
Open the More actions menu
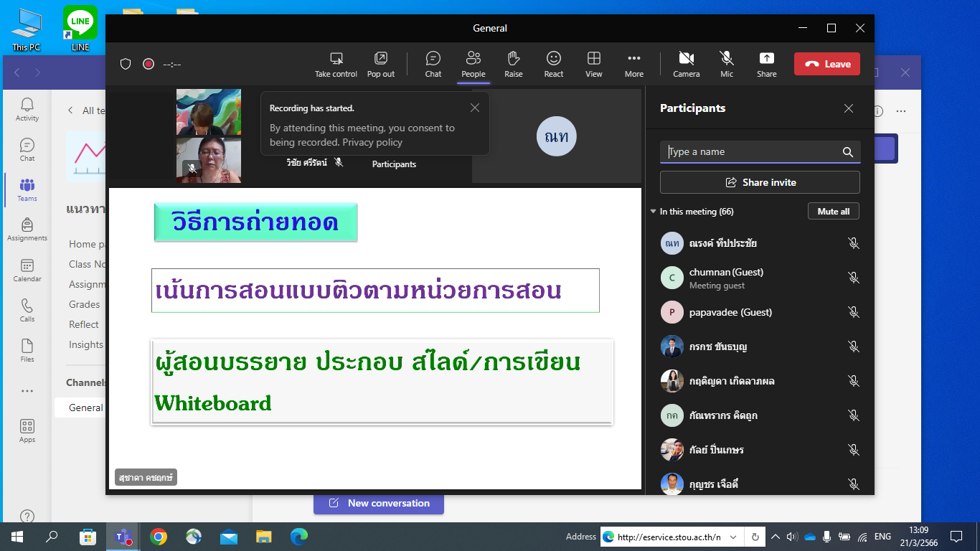[634, 64]
